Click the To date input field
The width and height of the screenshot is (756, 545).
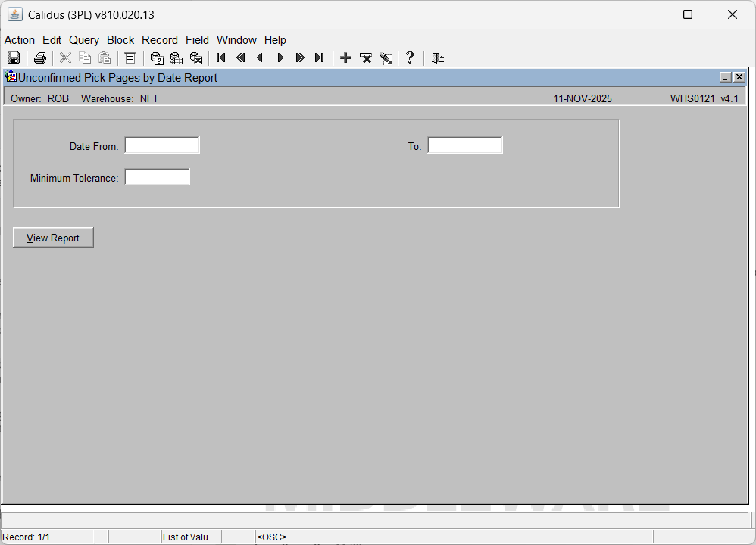(465, 145)
